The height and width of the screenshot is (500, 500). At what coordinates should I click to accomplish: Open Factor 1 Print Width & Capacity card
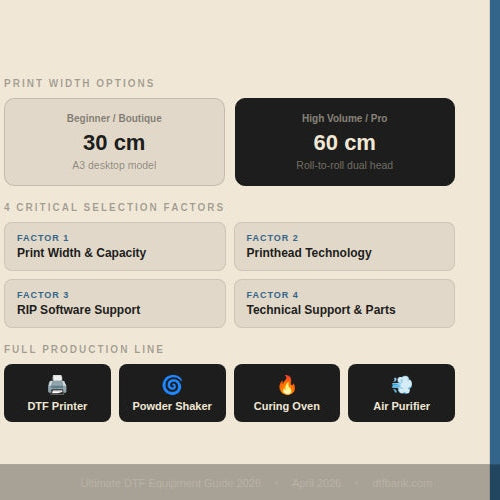[x=115, y=246]
